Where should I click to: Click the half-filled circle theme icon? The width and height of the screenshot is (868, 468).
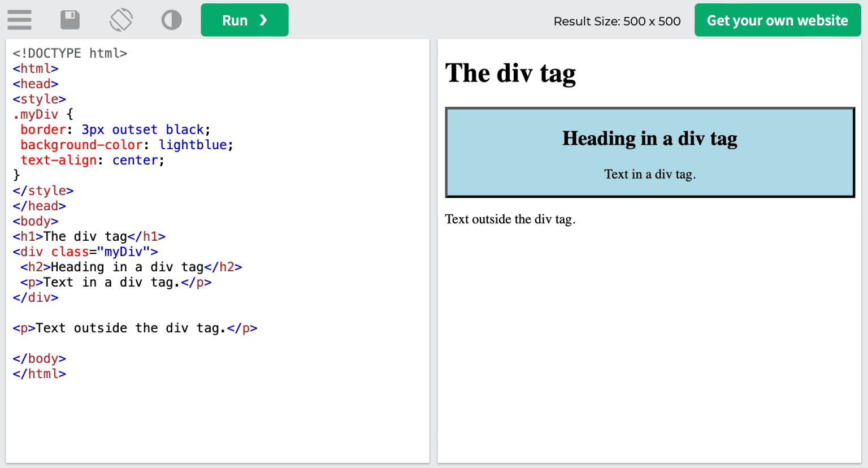pyautogui.click(x=171, y=20)
